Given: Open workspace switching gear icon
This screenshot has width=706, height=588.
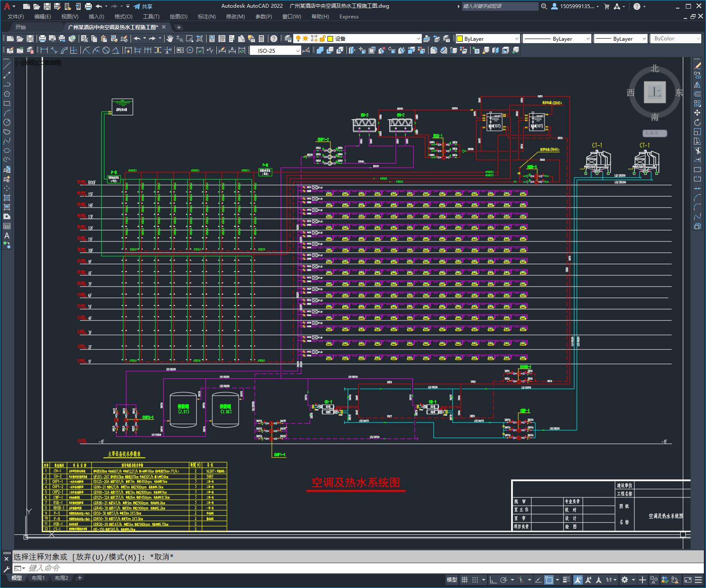Looking at the screenshot, I should [x=625, y=580].
